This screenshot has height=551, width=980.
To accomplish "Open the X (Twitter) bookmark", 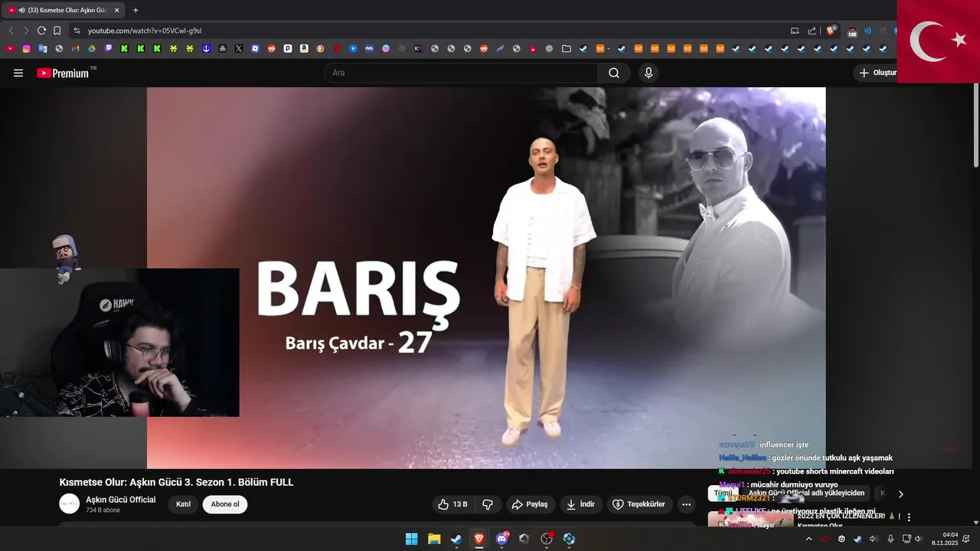I will (x=239, y=48).
